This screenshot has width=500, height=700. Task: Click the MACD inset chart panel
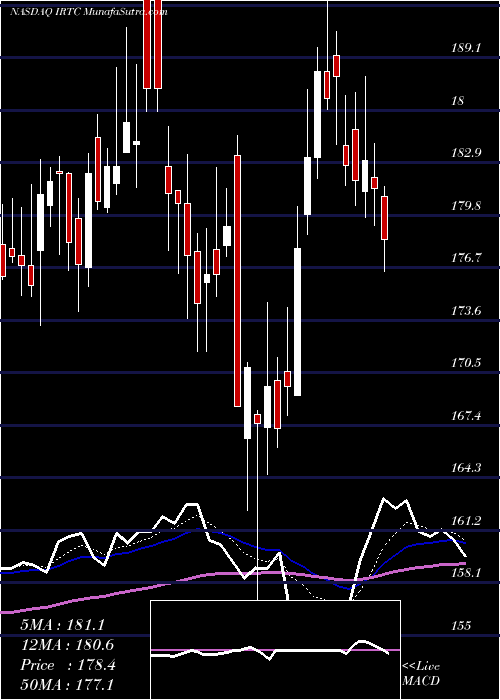tap(275, 650)
